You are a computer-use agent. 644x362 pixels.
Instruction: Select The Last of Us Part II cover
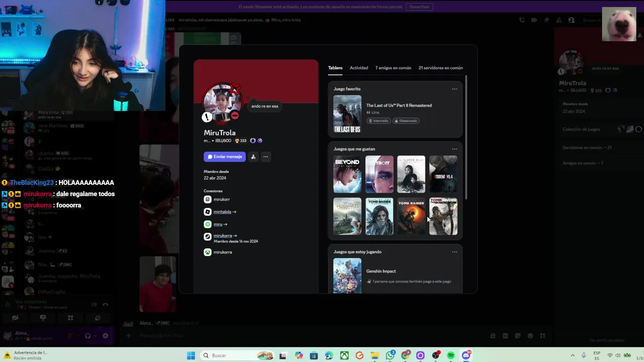(x=347, y=114)
